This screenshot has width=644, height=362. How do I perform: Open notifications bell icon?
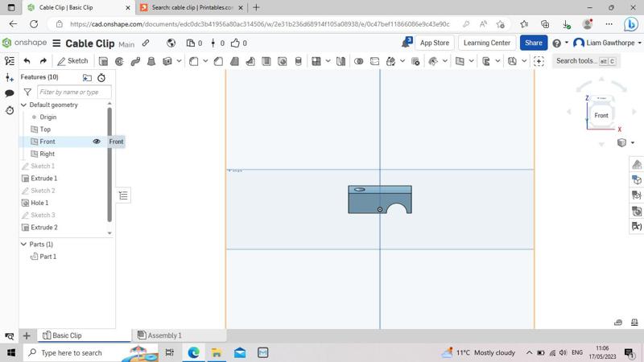[x=406, y=43]
